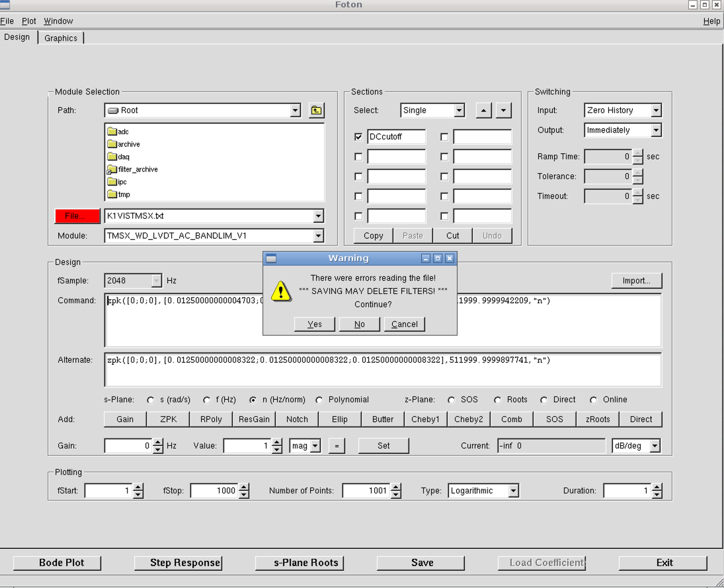Move section selection down arrow
Screen dimensions: 724x588
click(503, 110)
